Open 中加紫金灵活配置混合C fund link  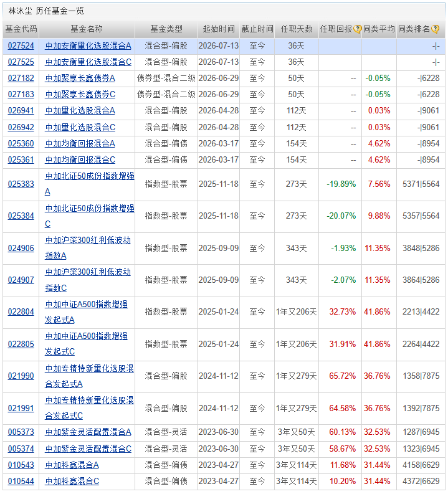click(x=88, y=449)
